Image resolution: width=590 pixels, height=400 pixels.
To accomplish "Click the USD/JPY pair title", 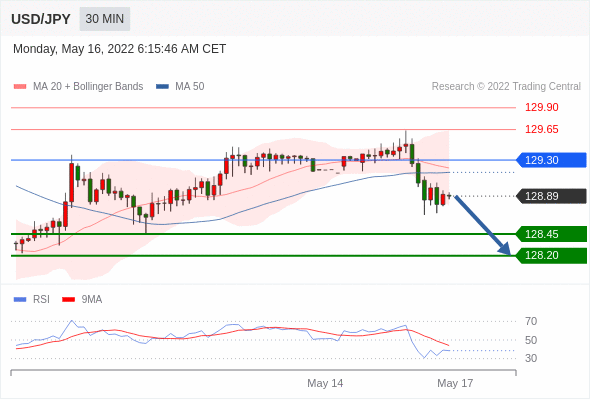I will pos(41,19).
